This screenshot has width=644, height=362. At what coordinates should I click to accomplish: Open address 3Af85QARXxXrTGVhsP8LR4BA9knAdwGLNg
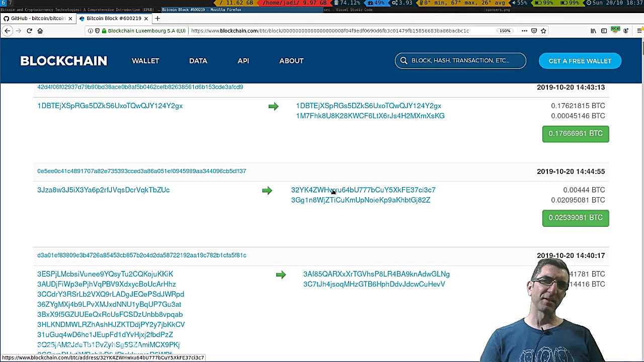coord(376,274)
